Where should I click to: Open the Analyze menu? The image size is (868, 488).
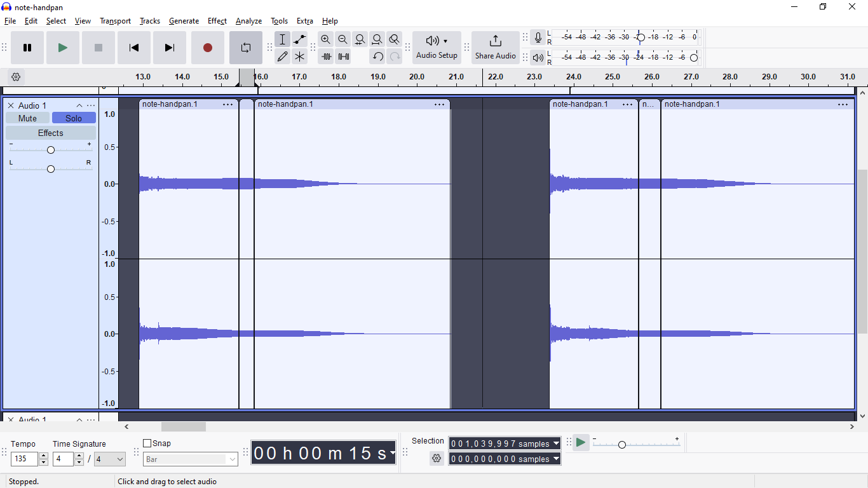point(248,21)
